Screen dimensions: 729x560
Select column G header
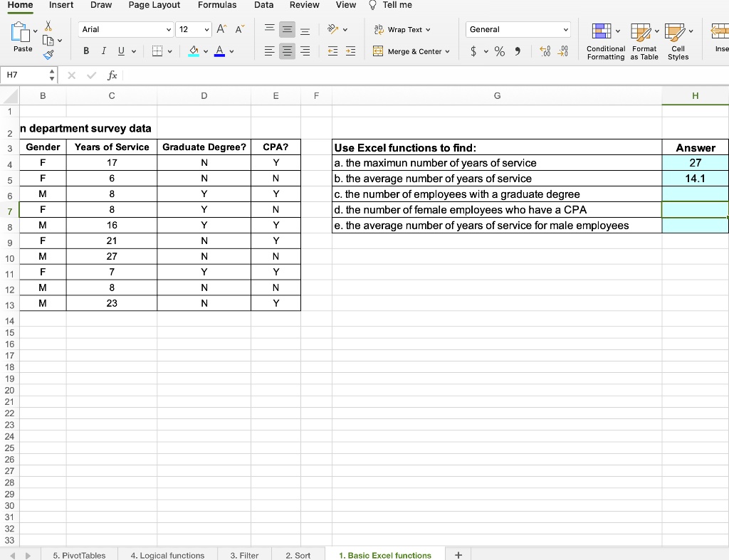pyautogui.click(x=497, y=96)
